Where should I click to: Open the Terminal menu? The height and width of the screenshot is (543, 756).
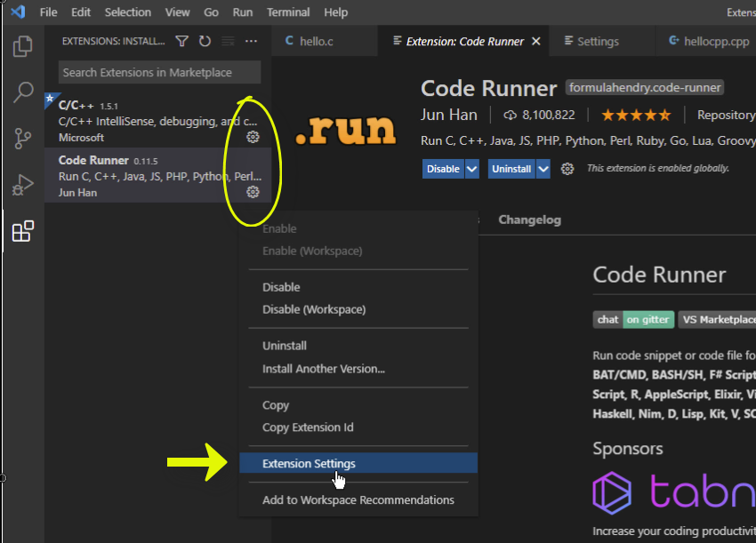[x=288, y=12]
